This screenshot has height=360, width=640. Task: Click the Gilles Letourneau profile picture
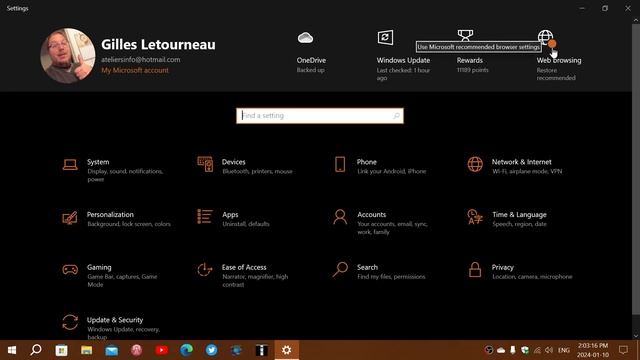[68, 56]
